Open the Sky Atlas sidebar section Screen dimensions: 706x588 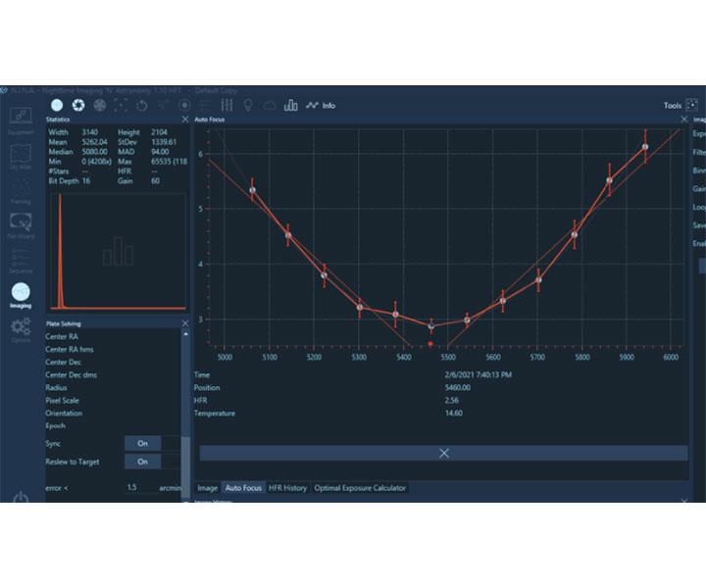(x=21, y=159)
